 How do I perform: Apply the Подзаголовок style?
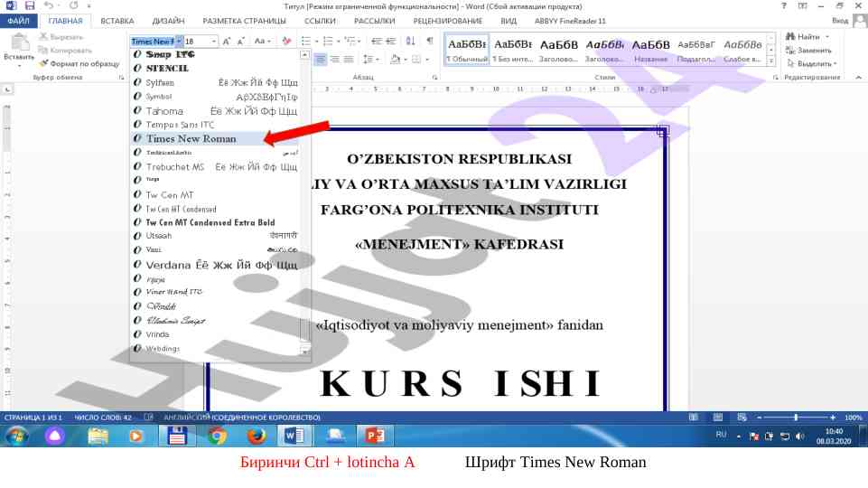coord(696,49)
